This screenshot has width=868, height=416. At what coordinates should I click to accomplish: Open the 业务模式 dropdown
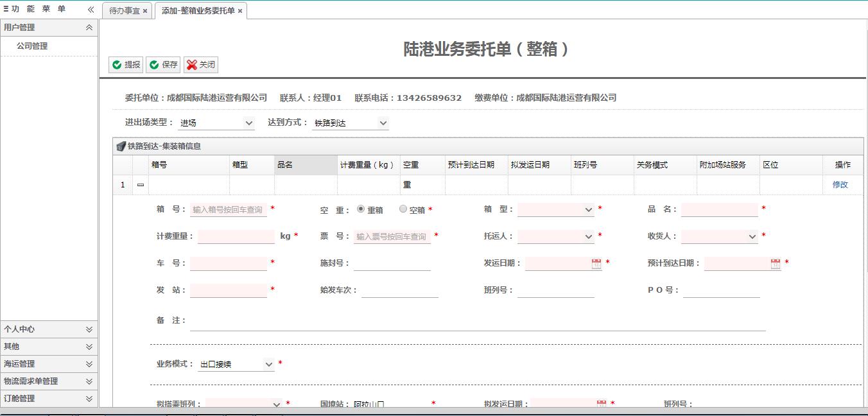click(269, 365)
